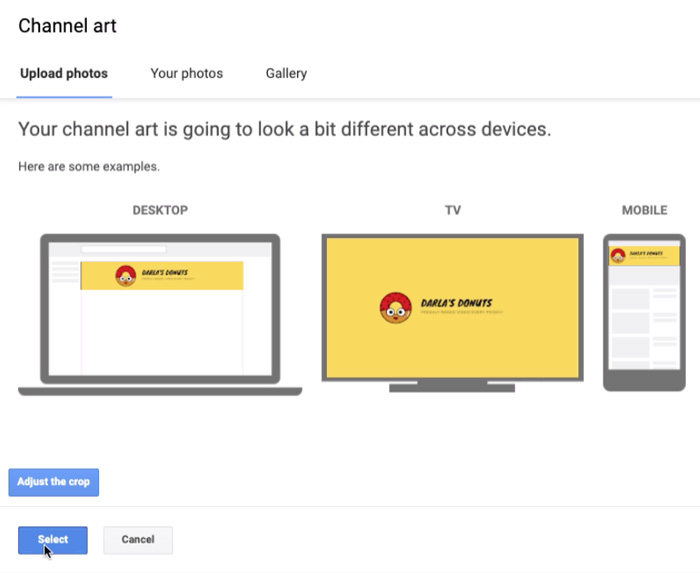Click the MOBILE label
The width and height of the screenshot is (700, 573).
(x=645, y=210)
